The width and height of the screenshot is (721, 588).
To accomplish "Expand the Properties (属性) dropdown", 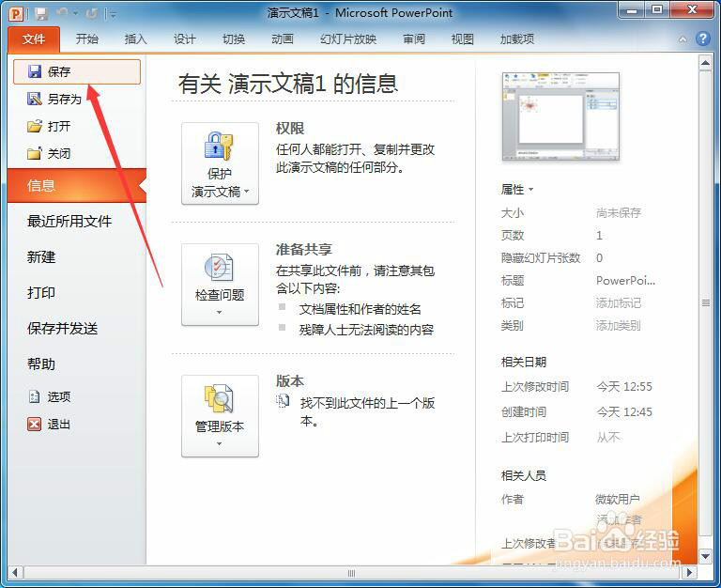I will (x=517, y=189).
